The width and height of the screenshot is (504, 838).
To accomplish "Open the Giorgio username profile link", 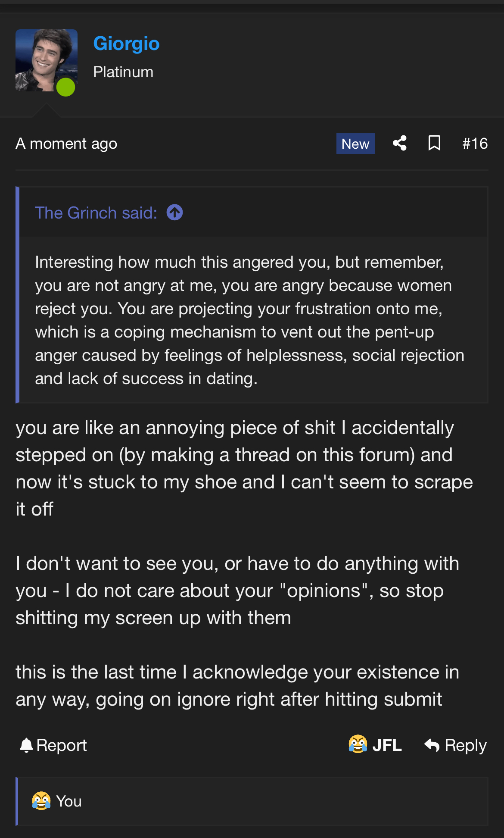I will coord(126,44).
